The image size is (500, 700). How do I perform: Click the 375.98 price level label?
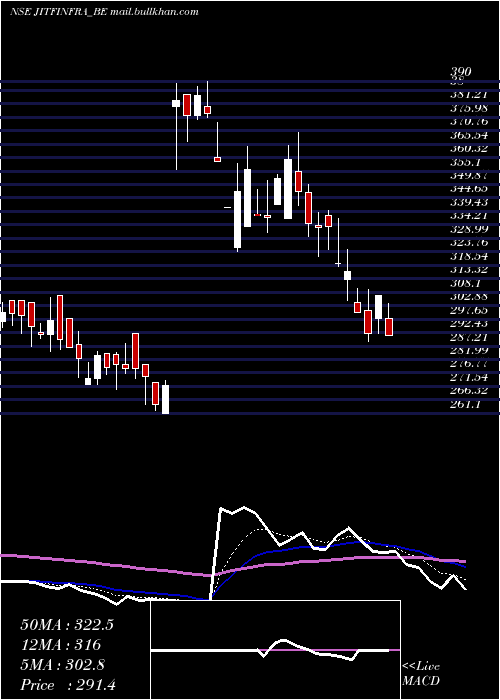coord(468,108)
